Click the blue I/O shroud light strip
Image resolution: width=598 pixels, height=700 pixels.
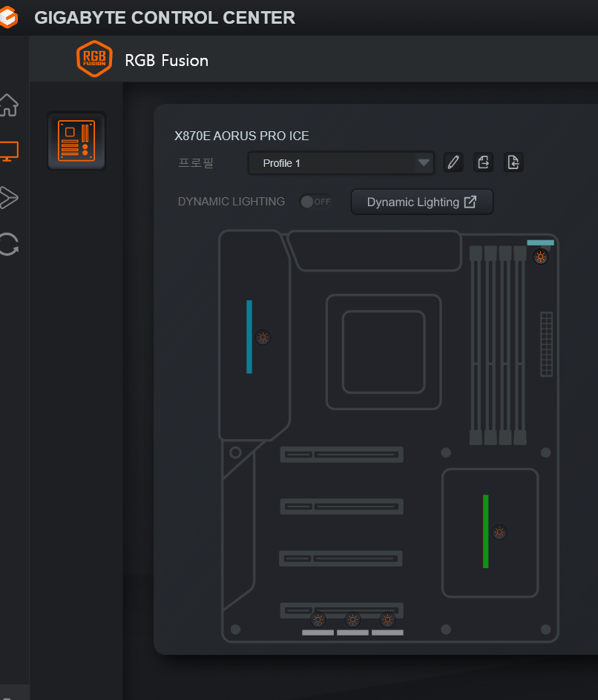pos(249,337)
